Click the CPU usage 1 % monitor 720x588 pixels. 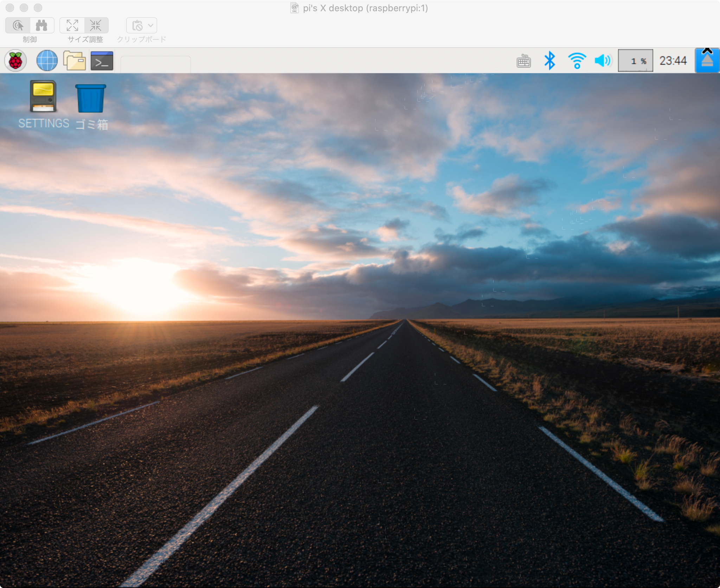[x=636, y=60]
